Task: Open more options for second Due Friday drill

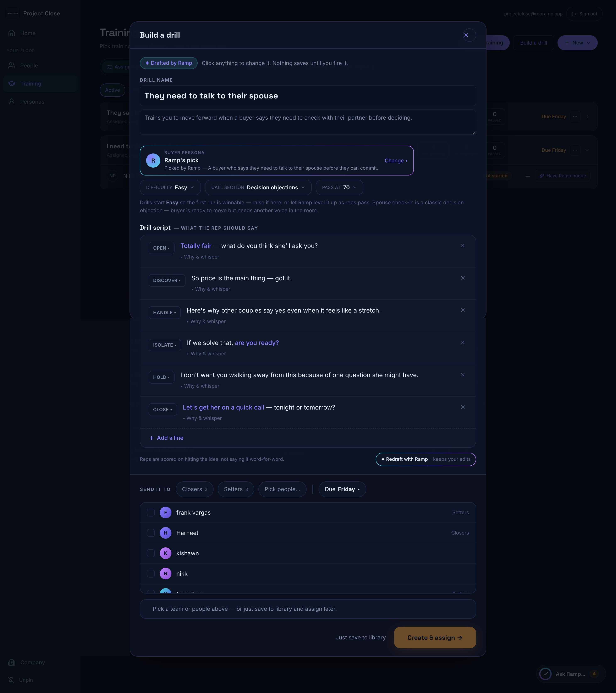Action: (x=575, y=150)
